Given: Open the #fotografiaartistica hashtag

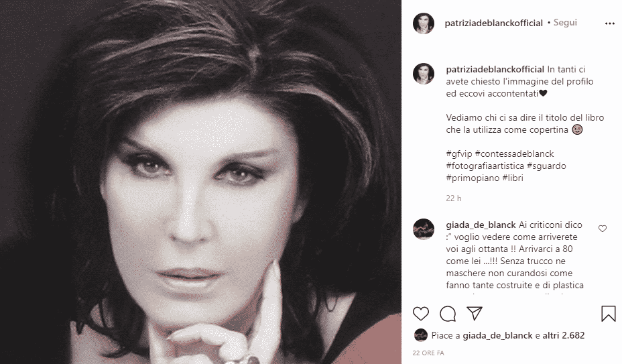Looking at the screenshot, I should [485, 166].
